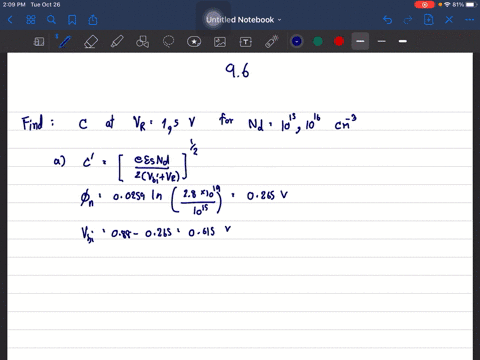
Task: Activate the laser pointer tool
Action: (272, 42)
